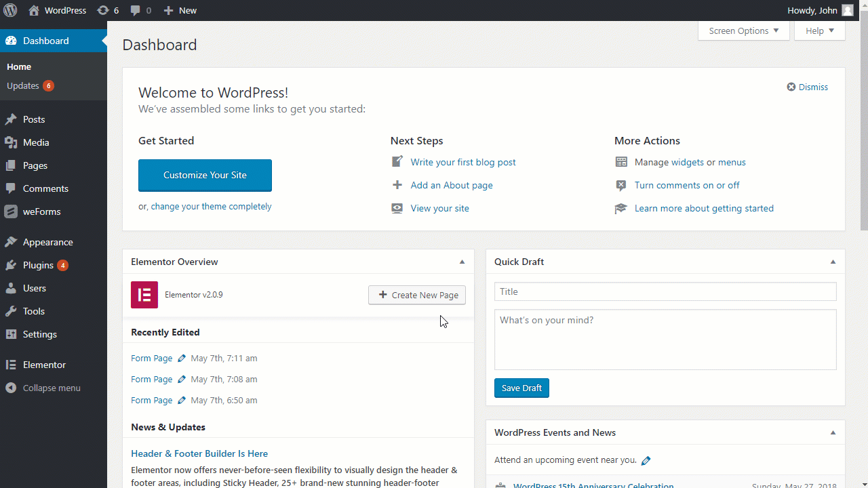
Task: Click the Dashboard gauge icon in sidebar
Action: tap(11, 41)
